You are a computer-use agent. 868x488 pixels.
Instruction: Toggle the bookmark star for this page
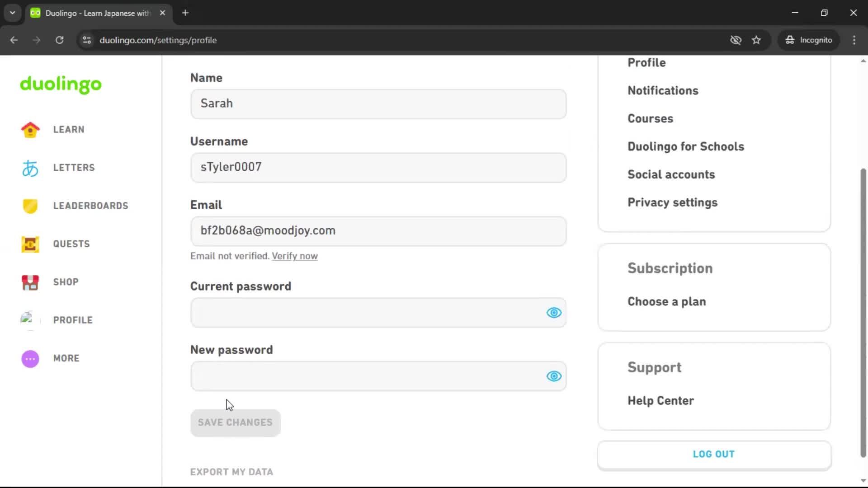point(756,40)
